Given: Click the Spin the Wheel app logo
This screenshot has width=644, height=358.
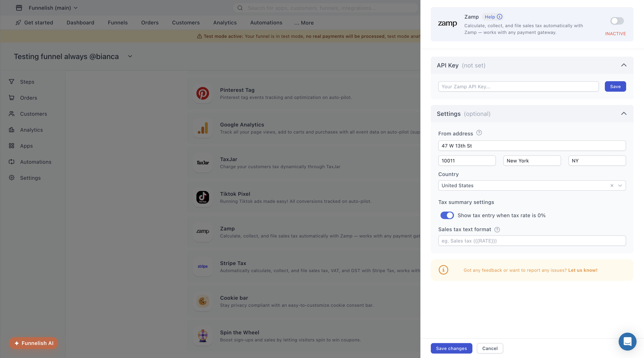Looking at the screenshot, I should 203,336.
